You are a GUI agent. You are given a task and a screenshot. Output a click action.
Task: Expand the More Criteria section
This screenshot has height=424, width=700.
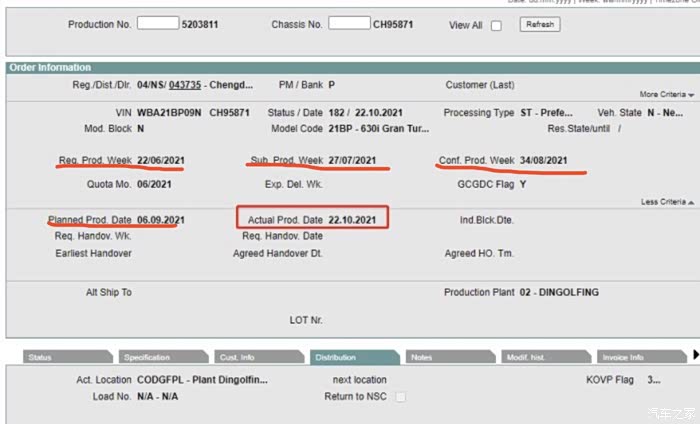coord(666,94)
